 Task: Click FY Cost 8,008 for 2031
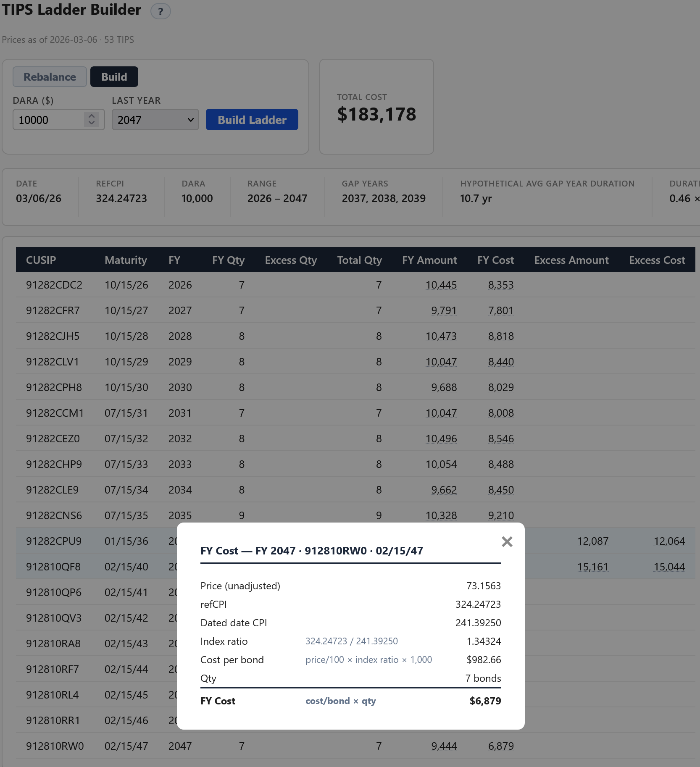pyautogui.click(x=501, y=413)
